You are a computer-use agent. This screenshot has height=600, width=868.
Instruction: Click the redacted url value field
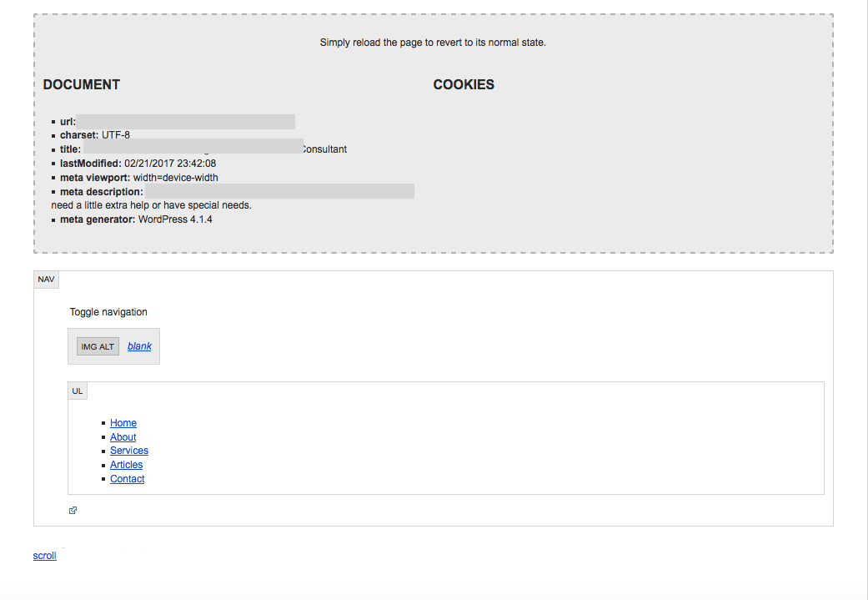[x=185, y=122]
